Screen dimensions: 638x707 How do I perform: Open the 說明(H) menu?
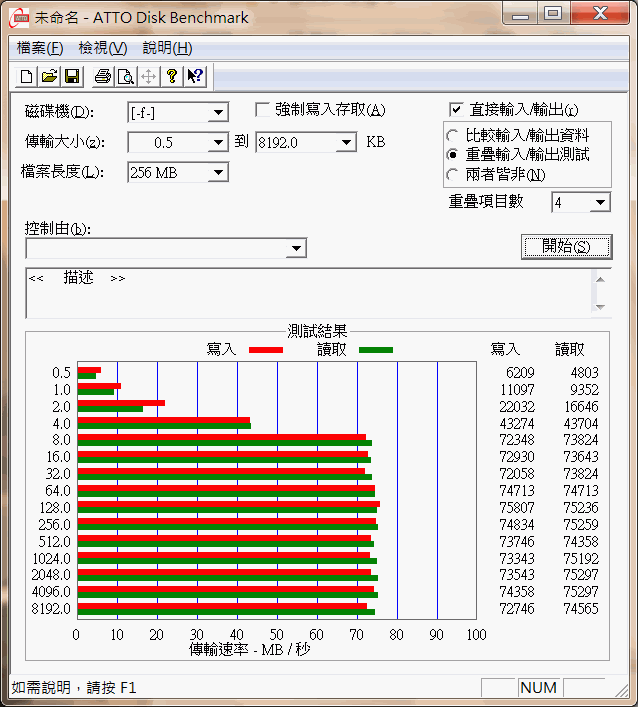(x=167, y=48)
